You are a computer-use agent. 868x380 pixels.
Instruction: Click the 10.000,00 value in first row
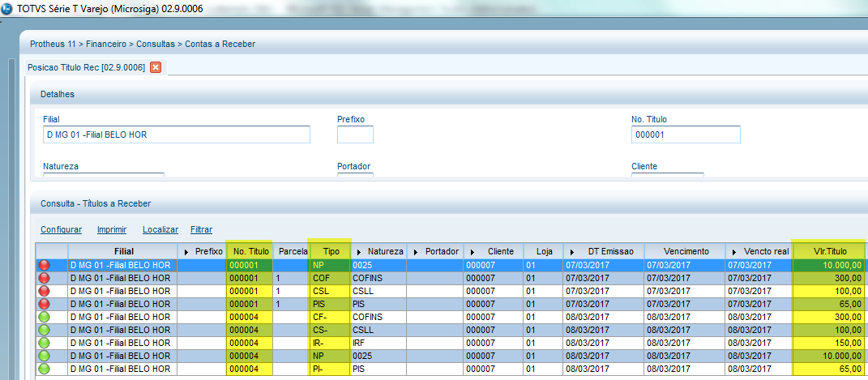[x=829, y=266]
